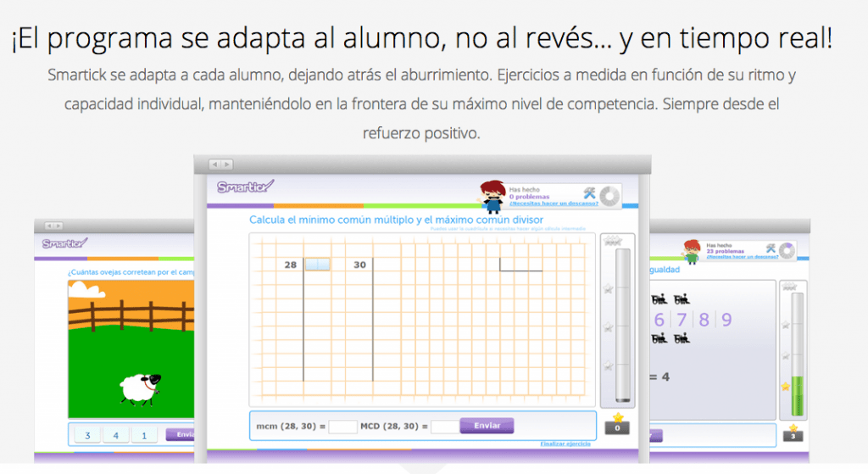Click 'refuerzo positivo.' paragraph line
This screenshot has height=474, width=868.
421,133
